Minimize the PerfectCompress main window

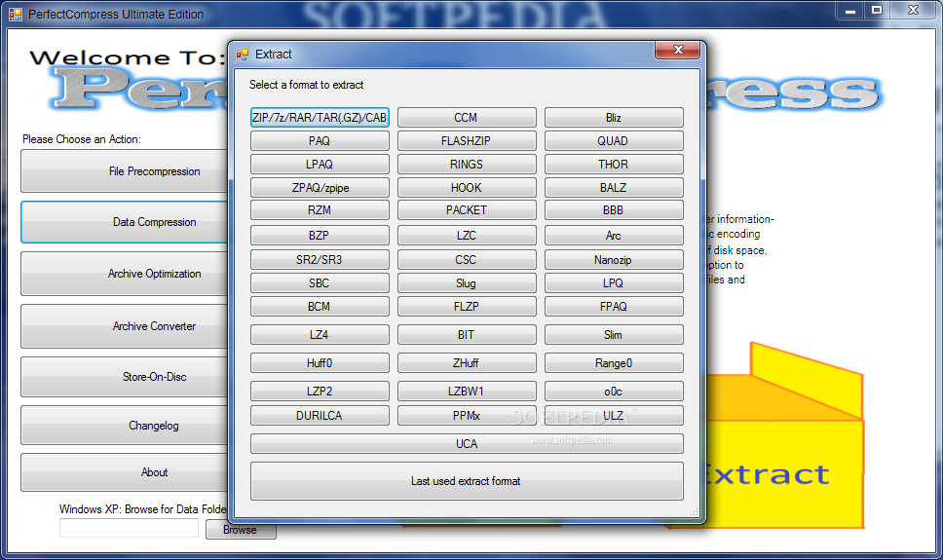850,10
